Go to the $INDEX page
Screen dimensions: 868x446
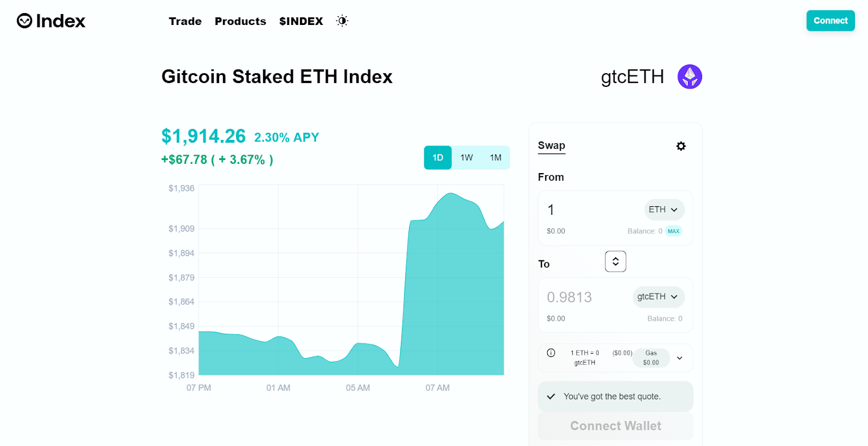pyautogui.click(x=301, y=21)
